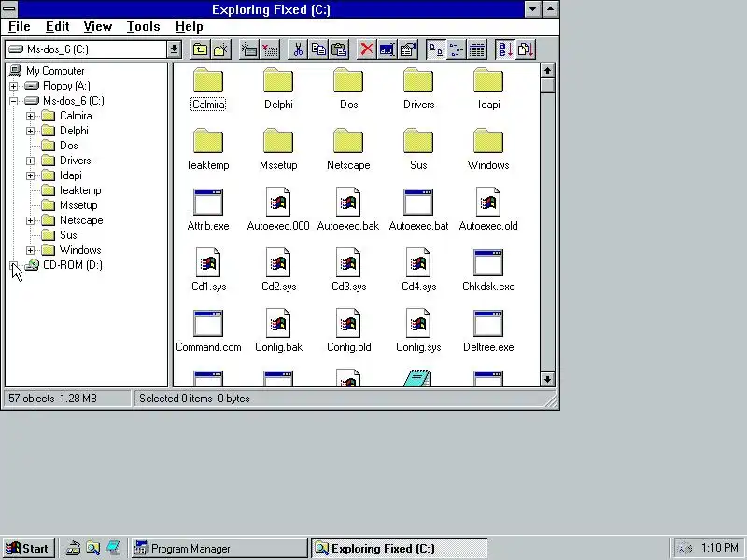
Task: Copy selection using the toolbar Copy icon
Action: coord(318,49)
